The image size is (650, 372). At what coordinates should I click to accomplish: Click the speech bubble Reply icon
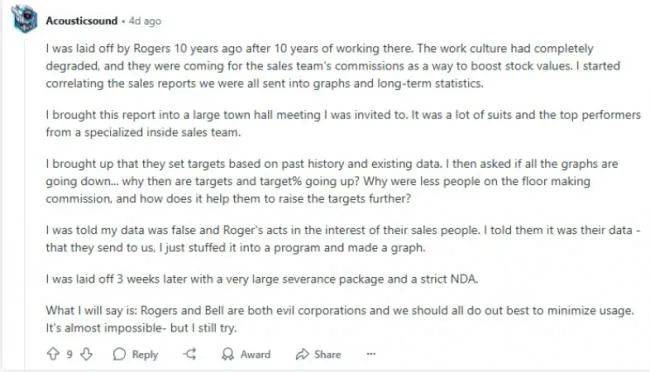[x=119, y=354]
